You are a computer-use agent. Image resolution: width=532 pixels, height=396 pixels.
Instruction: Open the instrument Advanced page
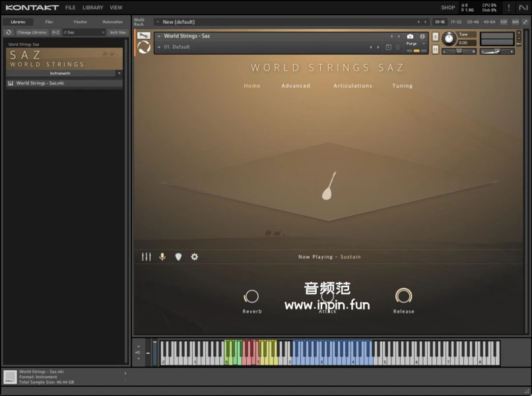pos(296,86)
